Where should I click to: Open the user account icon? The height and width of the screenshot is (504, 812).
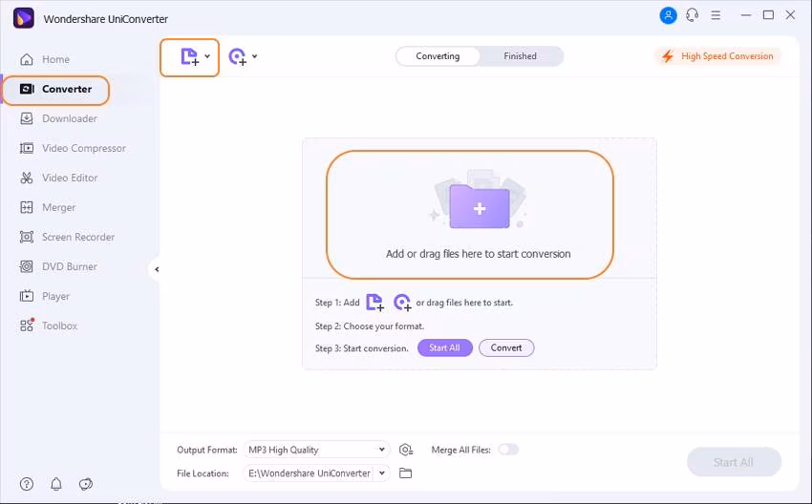pos(668,15)
